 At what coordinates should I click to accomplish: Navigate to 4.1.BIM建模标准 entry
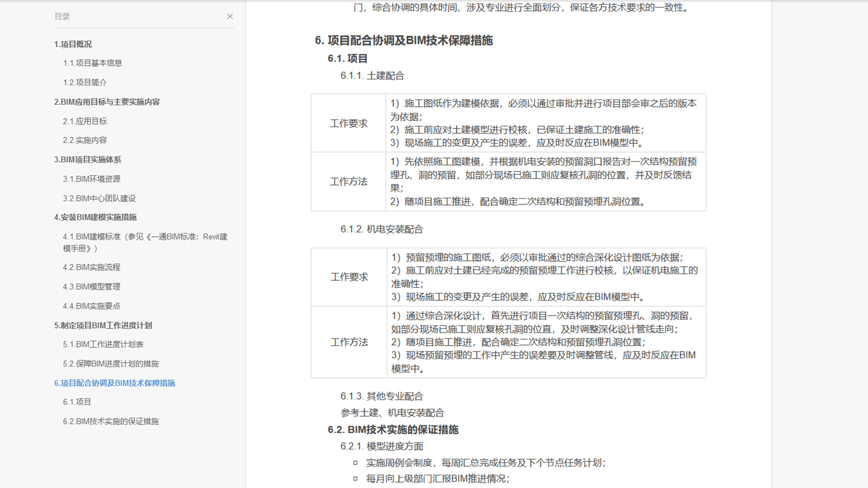click(145, 243)
